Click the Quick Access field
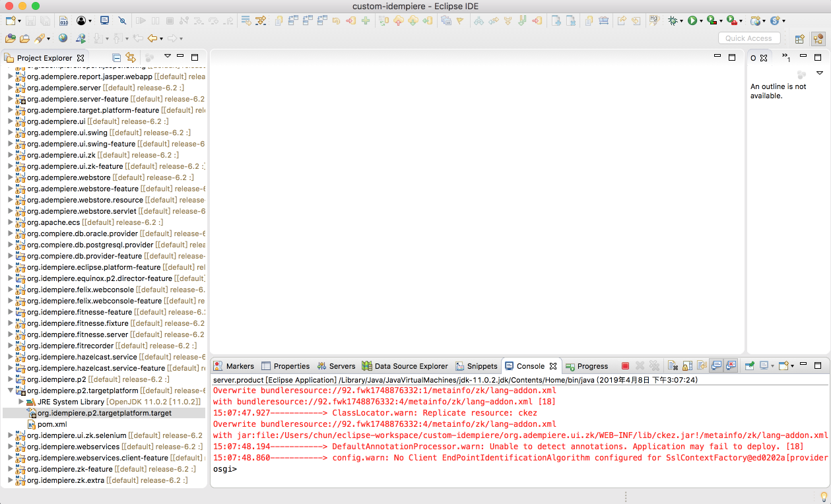 point(748,38)
